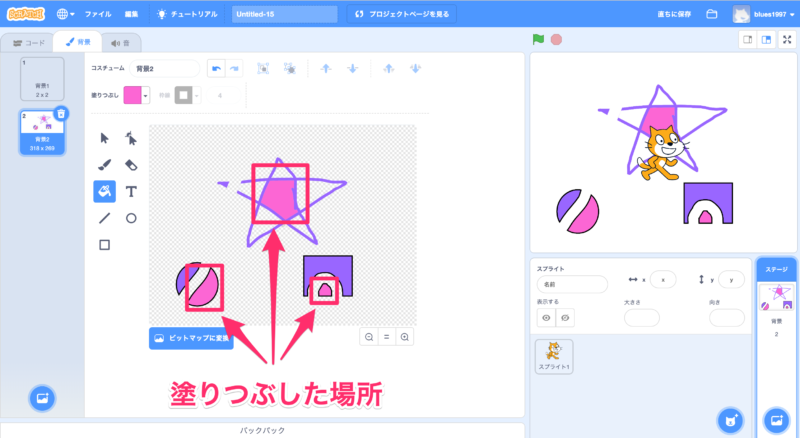Select the 背景1 backdrop thumbnail

[41, 78]
